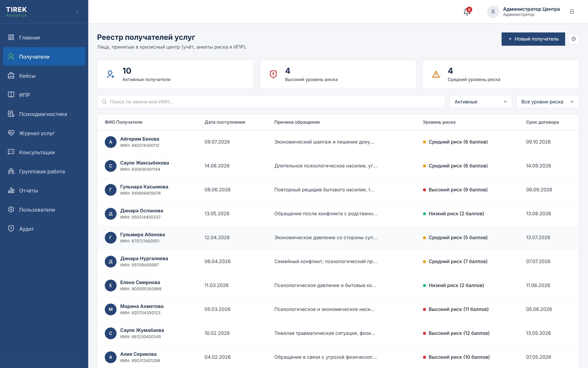Click the logout icon beside the administrator profile
This screenshot has height=368, width=588.
[x=572, y=12]
